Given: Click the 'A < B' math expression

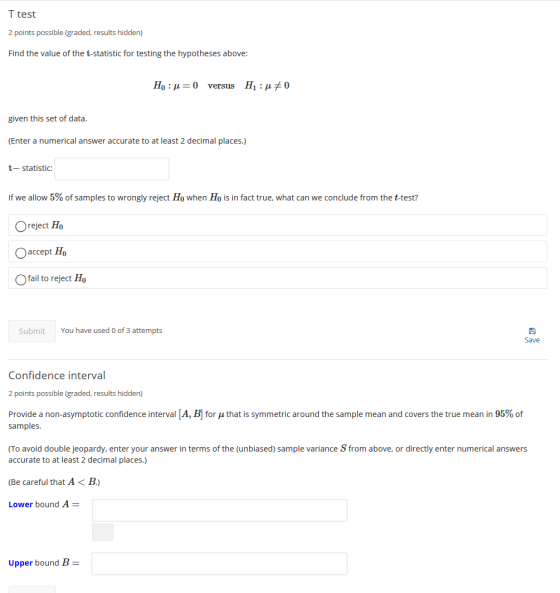Looking at the screenshot, I should point(82,482).
